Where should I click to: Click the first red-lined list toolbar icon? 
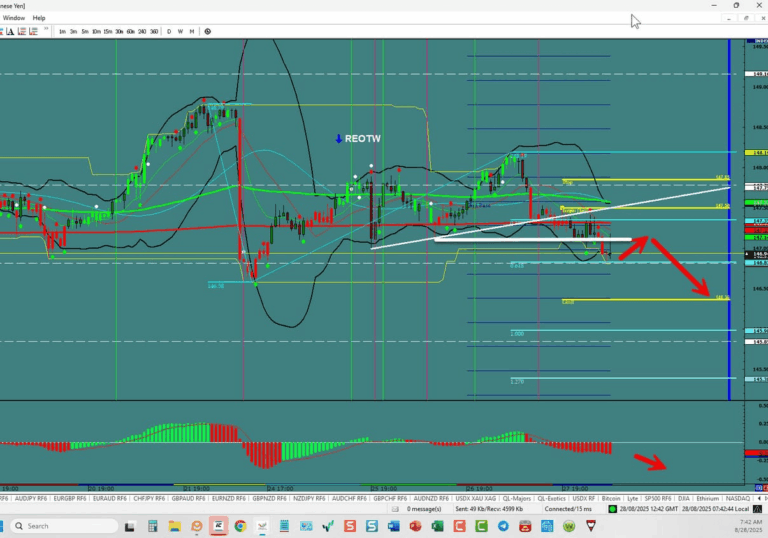click(x=22, y=31)
